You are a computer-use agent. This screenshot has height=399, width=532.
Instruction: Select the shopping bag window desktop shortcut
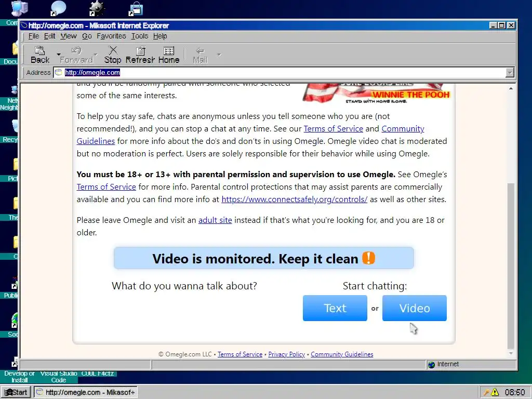tap(136, 8)
